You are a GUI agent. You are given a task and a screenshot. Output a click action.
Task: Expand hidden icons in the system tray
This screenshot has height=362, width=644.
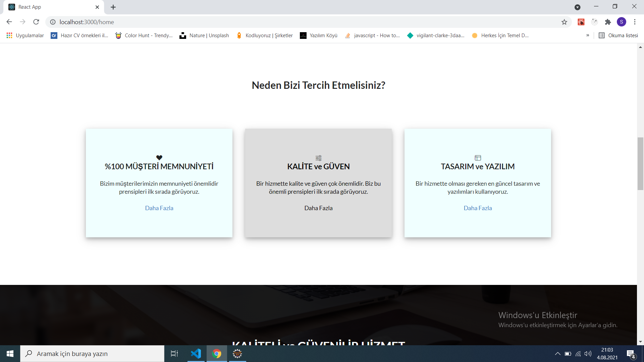pyautogui.click(x=557, y=354)
